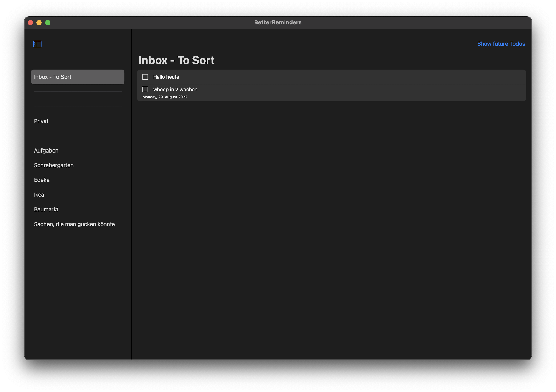Click the green fullscreen window button
The width and height of the screenshot is (556, 392).
48,23
